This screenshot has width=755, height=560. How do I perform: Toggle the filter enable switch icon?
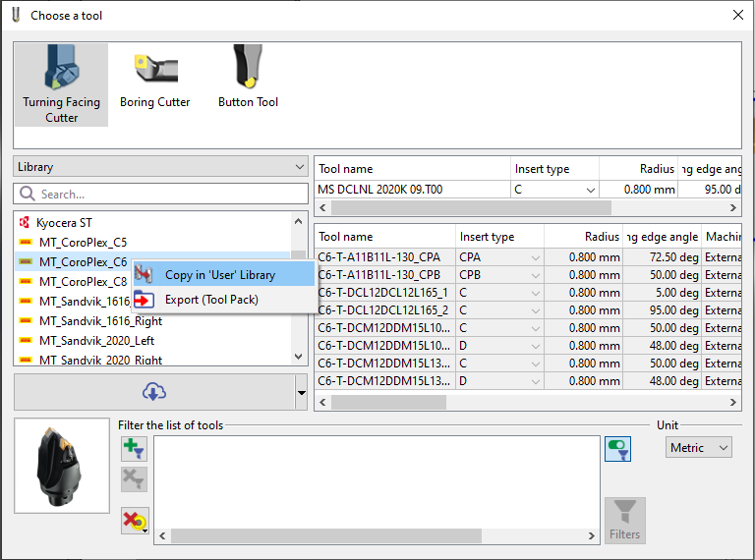click(617, 449)
